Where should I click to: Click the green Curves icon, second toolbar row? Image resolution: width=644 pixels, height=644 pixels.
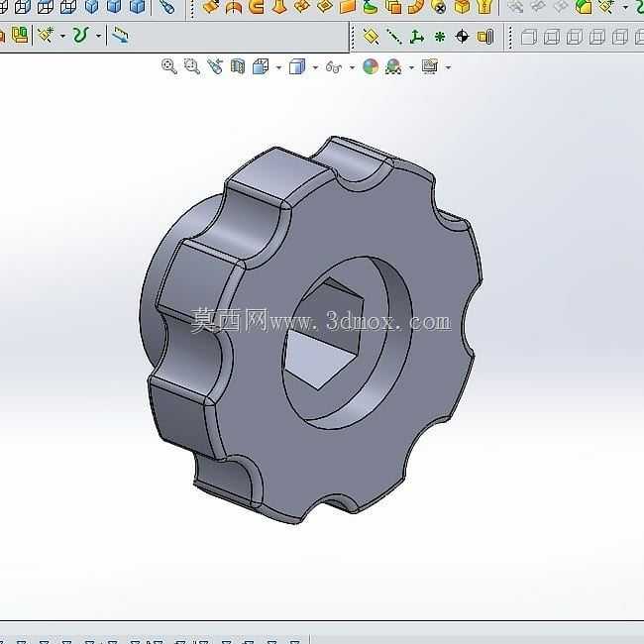[x=80, y=36]
